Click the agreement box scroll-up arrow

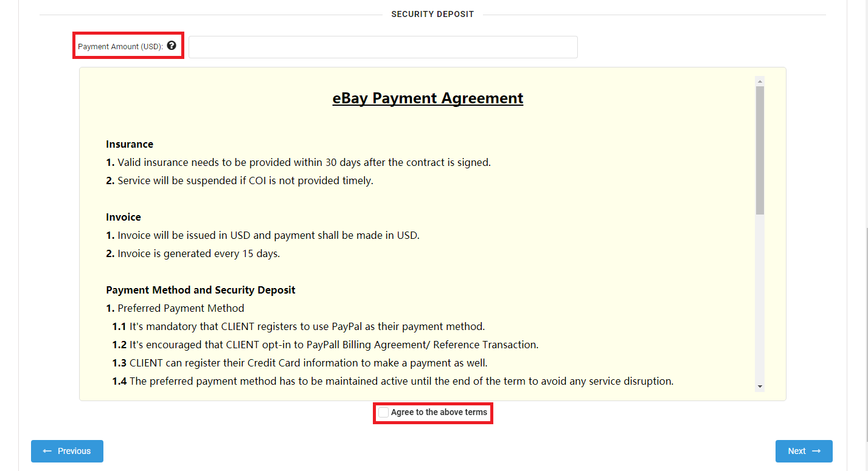tap(760, 81)
